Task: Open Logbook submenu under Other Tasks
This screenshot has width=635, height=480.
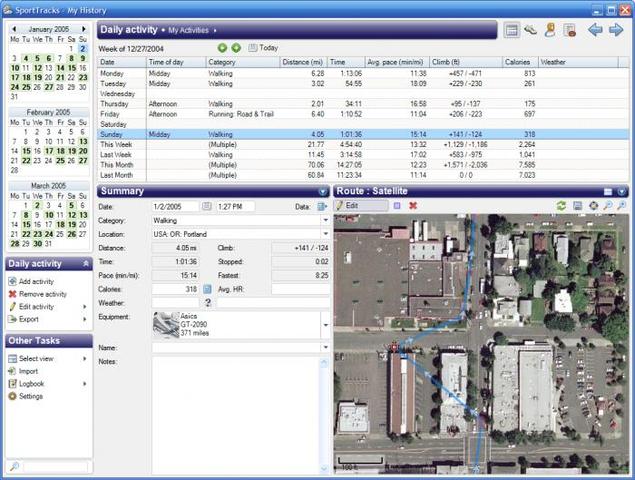Action: tap(47, 384)
